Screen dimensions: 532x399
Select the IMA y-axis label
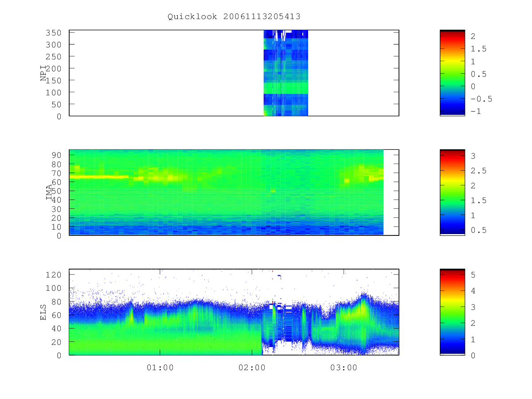(49, 192)
